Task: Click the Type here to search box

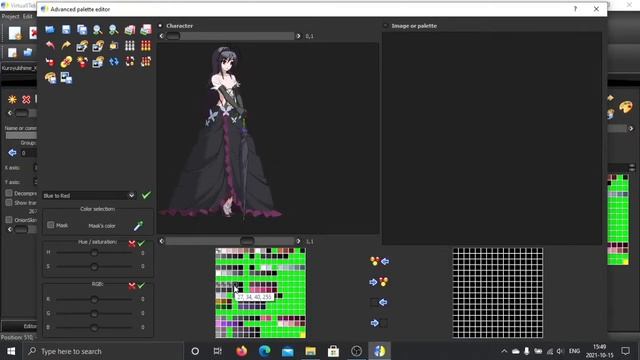Action: (x=102, y=351)
